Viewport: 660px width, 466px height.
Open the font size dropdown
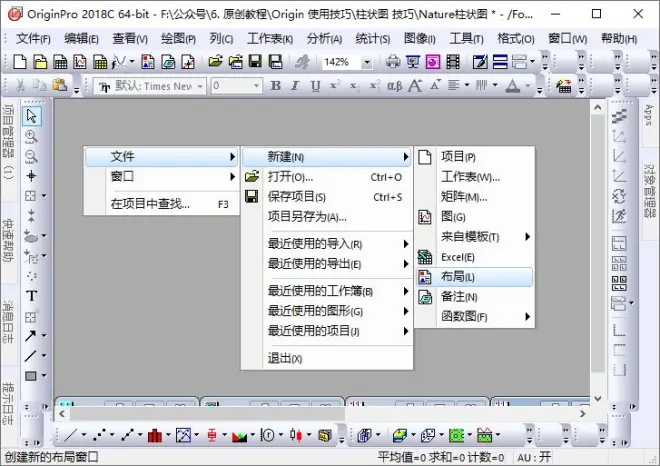click(x=256, y=86)
